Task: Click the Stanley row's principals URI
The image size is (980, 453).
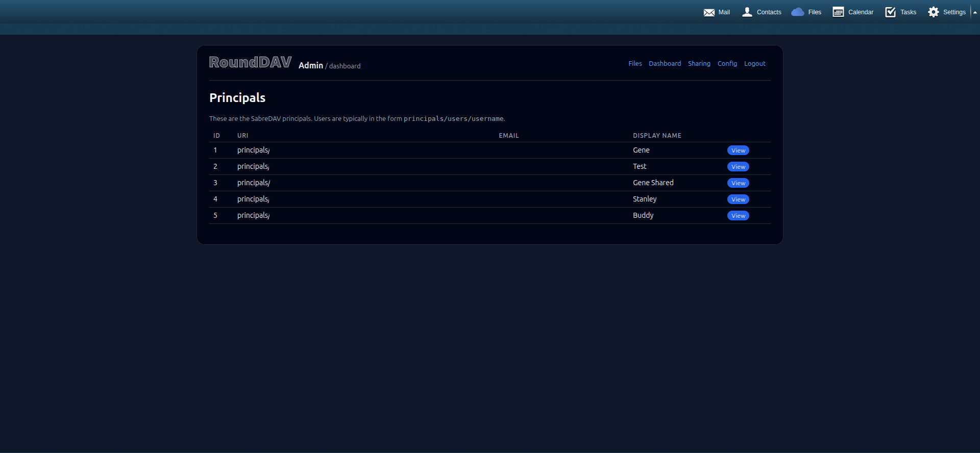Action: coord(253,199)
